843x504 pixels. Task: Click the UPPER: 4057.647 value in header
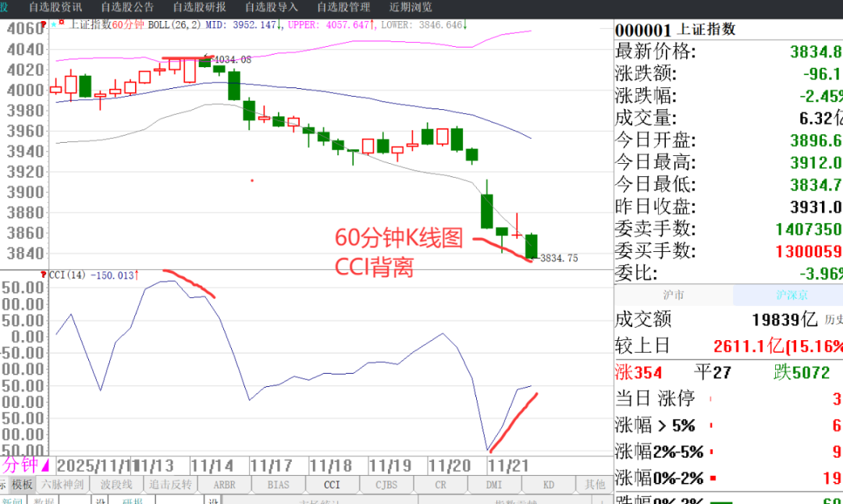329,25
